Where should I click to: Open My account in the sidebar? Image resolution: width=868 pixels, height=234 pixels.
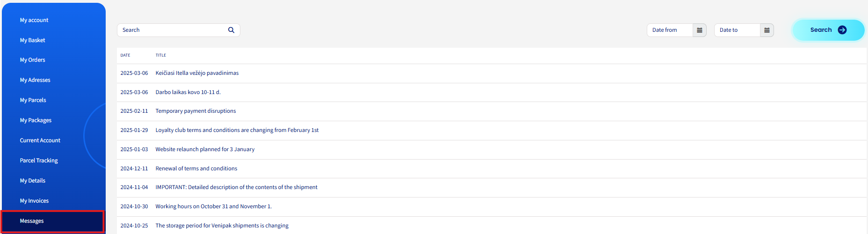(34, 20)
